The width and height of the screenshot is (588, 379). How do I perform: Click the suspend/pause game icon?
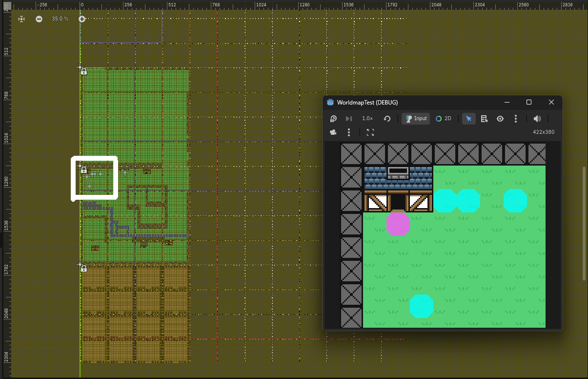point(333,119)
